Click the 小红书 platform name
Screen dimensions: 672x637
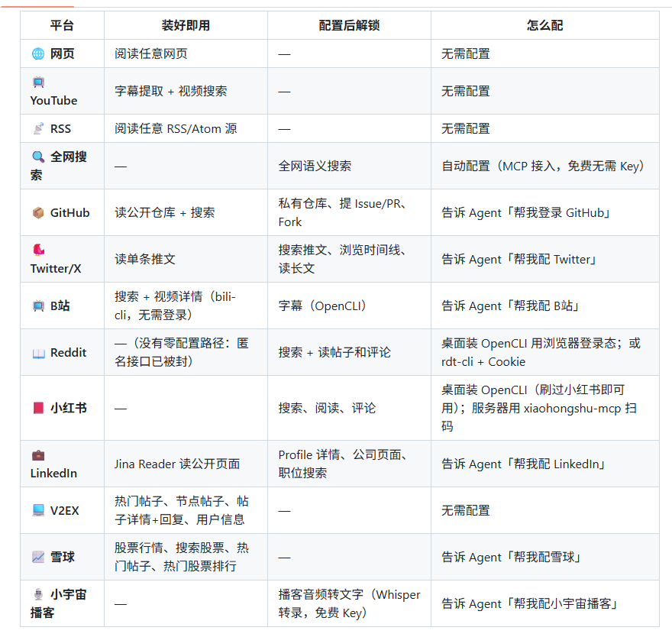tap(69, 408)
